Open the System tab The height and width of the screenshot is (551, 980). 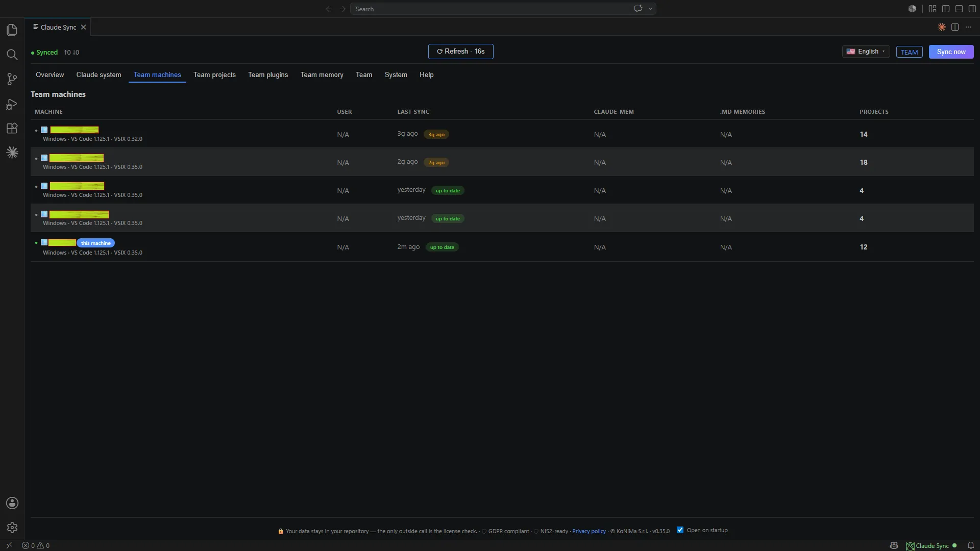pos(396,74)
